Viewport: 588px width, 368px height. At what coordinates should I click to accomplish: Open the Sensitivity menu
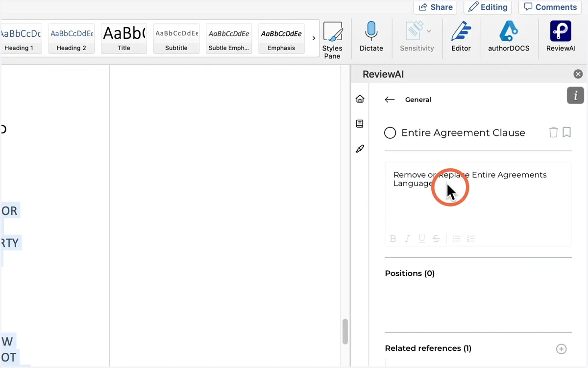pos(417,37)
